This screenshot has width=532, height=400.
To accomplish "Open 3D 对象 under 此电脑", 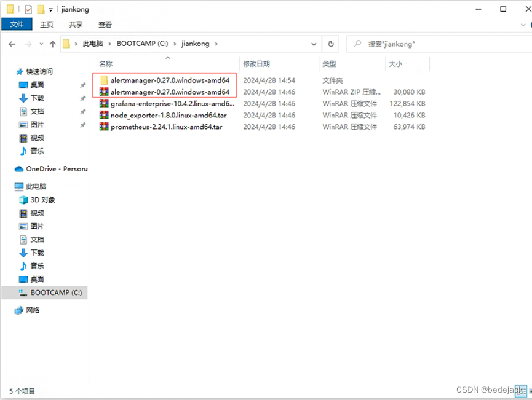I will 42,200.
